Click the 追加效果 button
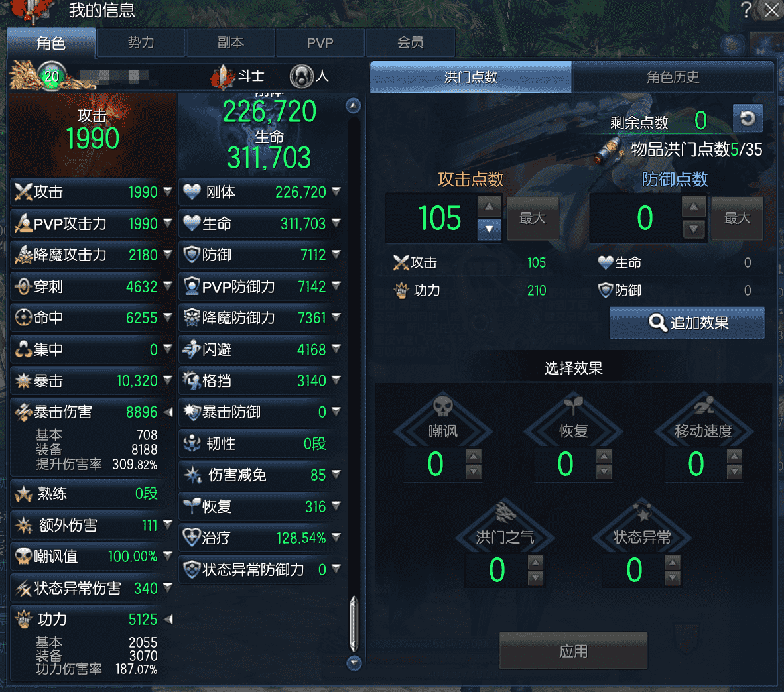The width and height of the screenshot is (784, 692). (687, 323)
